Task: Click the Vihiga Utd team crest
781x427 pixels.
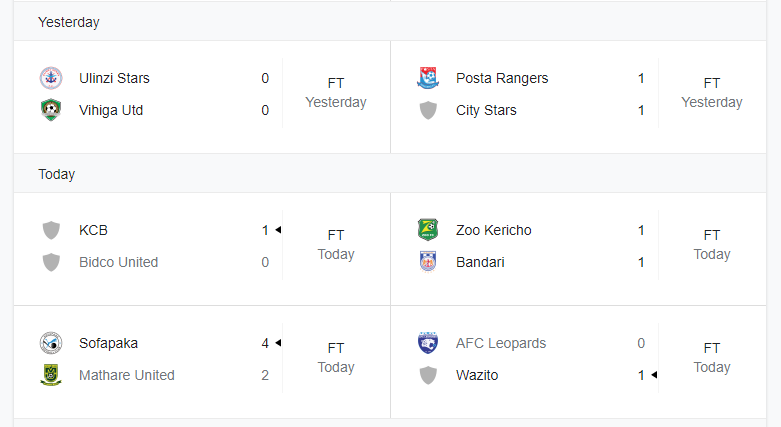Action: [51, 110]
